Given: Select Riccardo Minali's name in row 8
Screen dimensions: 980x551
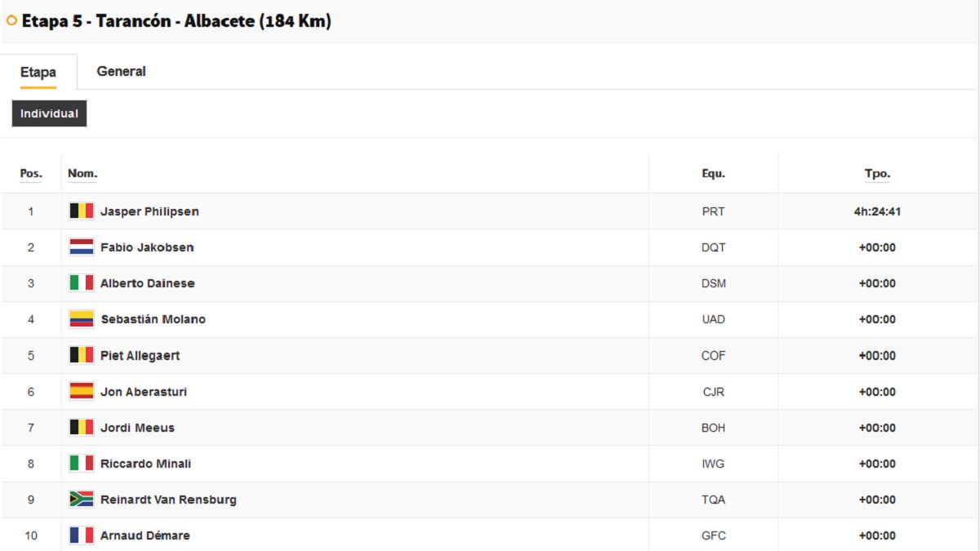Looking at the screenshot, I should pyautogui.click(x=145, y=464).
